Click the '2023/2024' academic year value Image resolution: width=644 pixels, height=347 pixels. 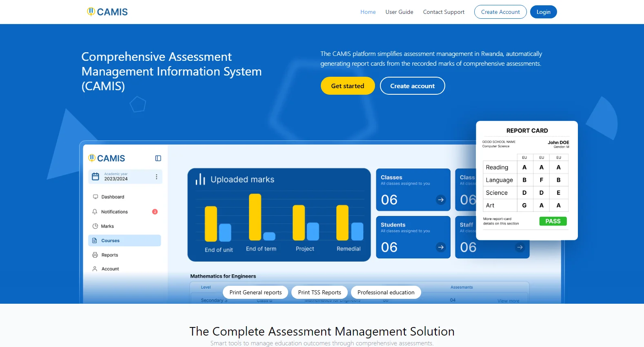pyautogui.click(x=116, y=179)
